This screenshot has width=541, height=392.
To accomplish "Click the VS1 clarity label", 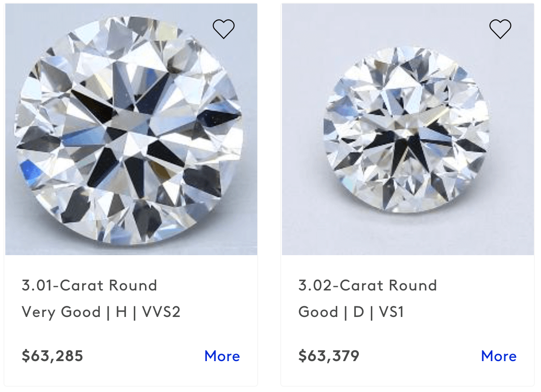I will [392, 313].
